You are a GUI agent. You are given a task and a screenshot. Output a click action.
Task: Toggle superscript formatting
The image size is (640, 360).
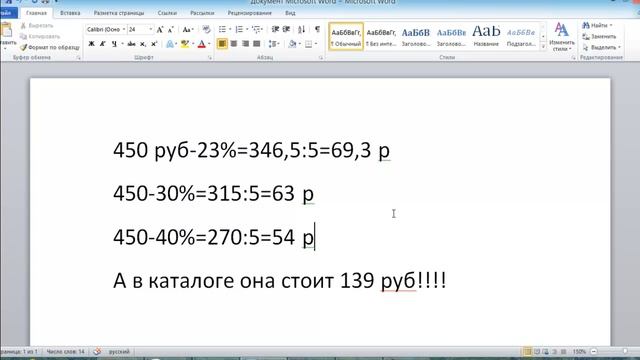[x=154, y=44]
